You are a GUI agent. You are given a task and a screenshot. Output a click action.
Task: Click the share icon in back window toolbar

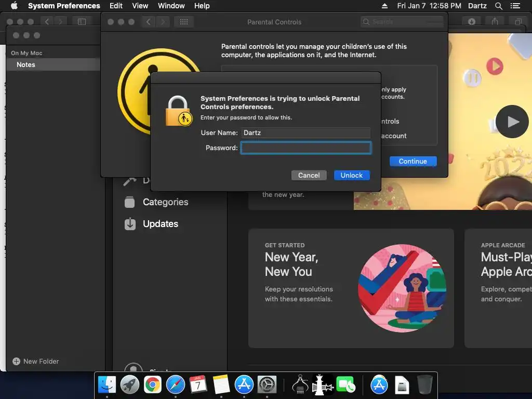[x=495, y=22]
